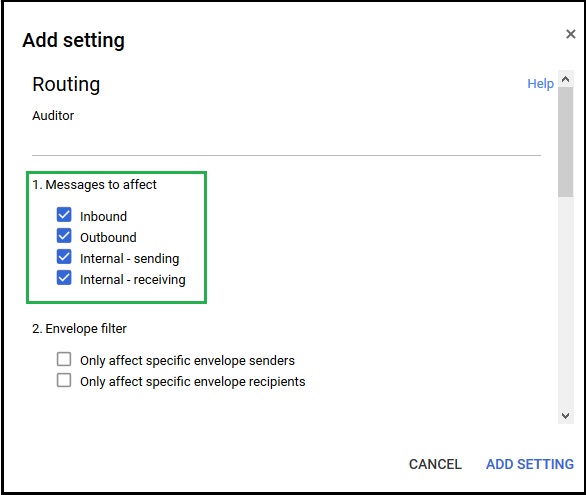The width and height of the screenshot is (586, 495).
Task: Click the Envelope filter heading
Action: (79, 329)
